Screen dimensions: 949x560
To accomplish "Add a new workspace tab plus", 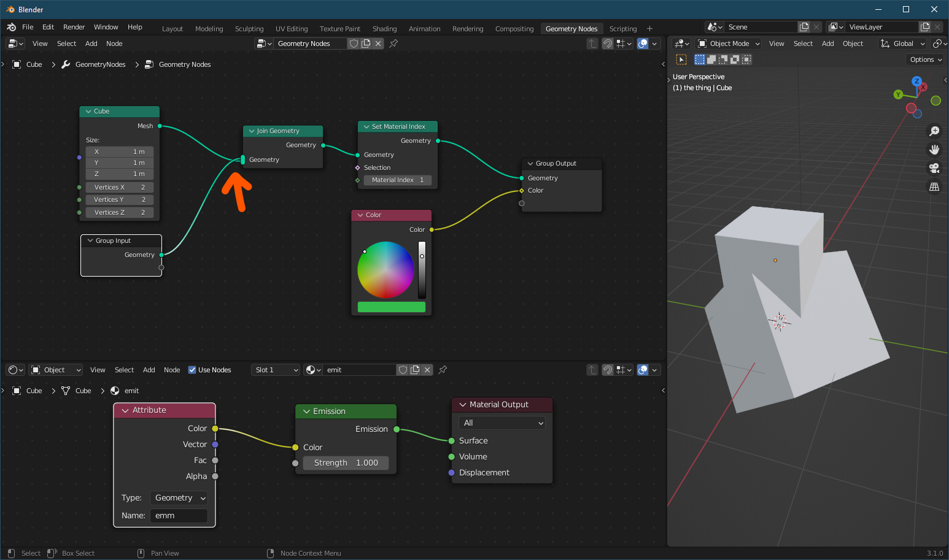I will (649, 29).
